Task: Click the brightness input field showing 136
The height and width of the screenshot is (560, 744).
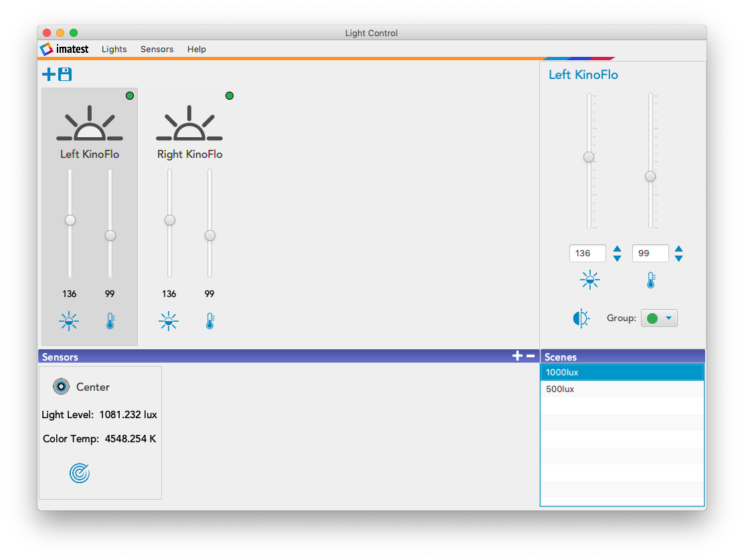Action: pyautogui.click(x=587, y=254)
